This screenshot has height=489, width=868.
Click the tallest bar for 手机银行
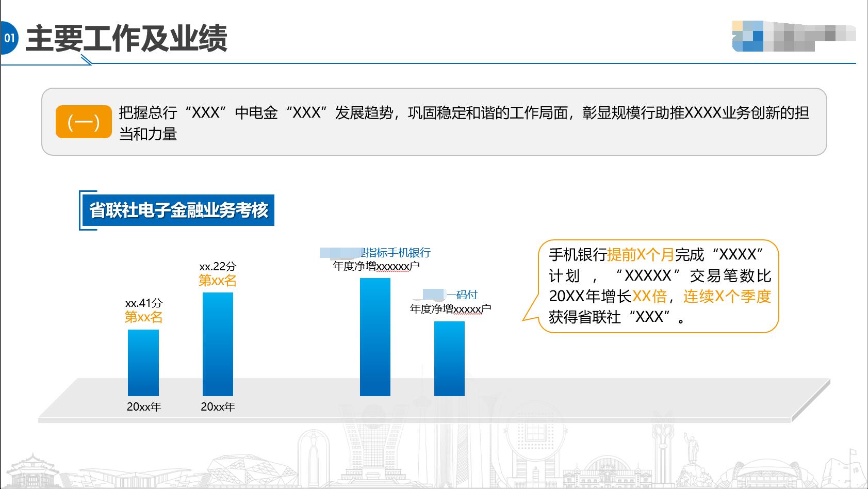pyautogui.click(x=375, y=336)
